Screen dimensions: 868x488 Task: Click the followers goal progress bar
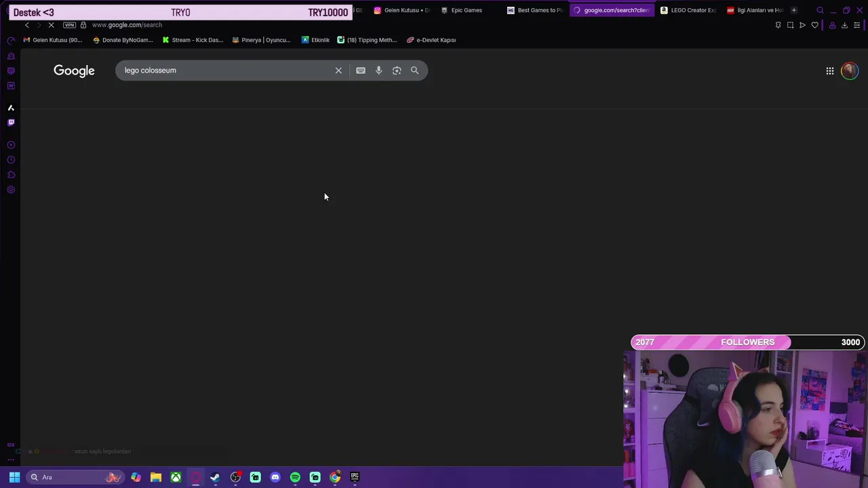747,342
